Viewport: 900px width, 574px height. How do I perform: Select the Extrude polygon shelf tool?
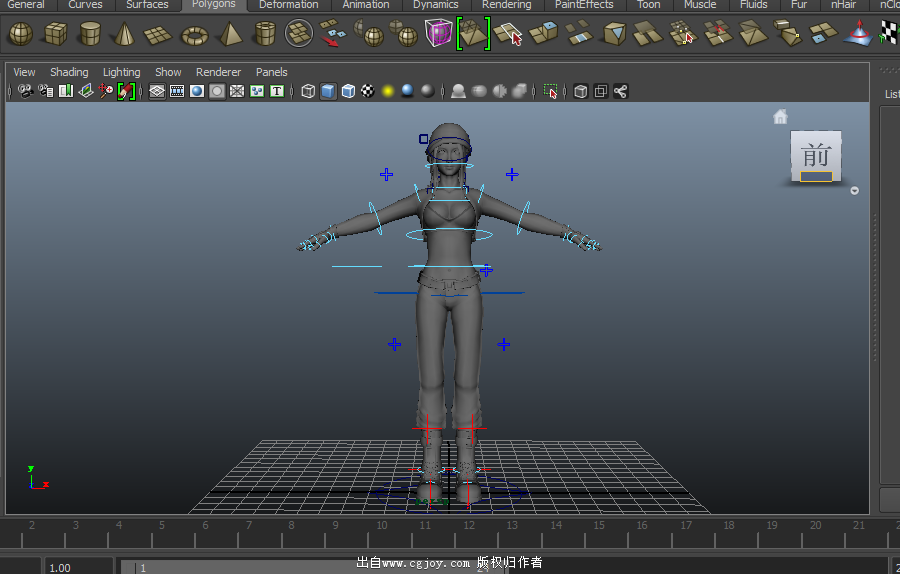click(x=543, y=33)
